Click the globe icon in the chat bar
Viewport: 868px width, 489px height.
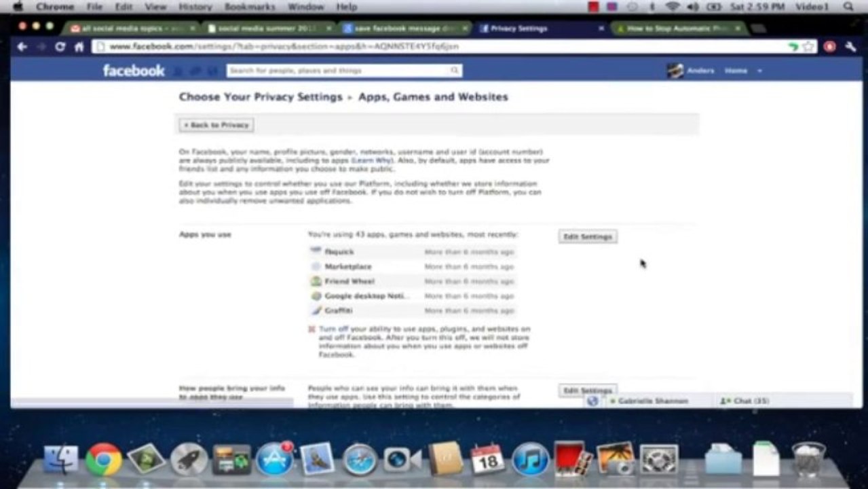593,401
